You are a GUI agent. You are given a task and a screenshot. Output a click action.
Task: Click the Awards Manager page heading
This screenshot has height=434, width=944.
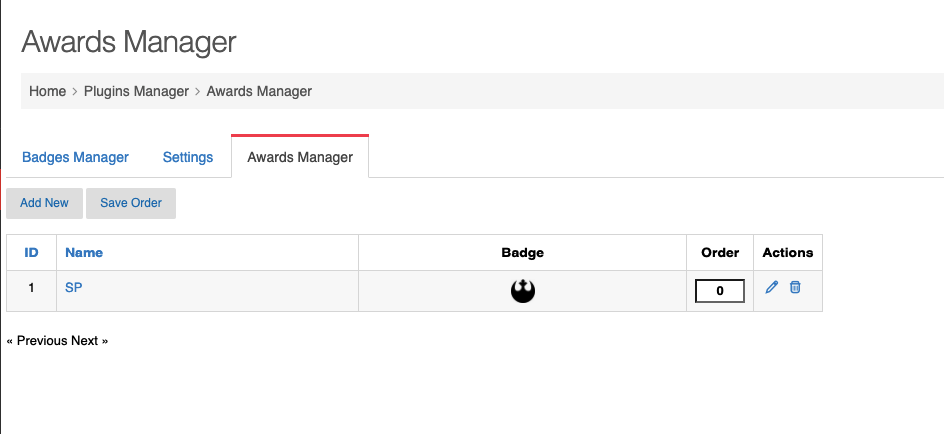(x=129, y=42)
